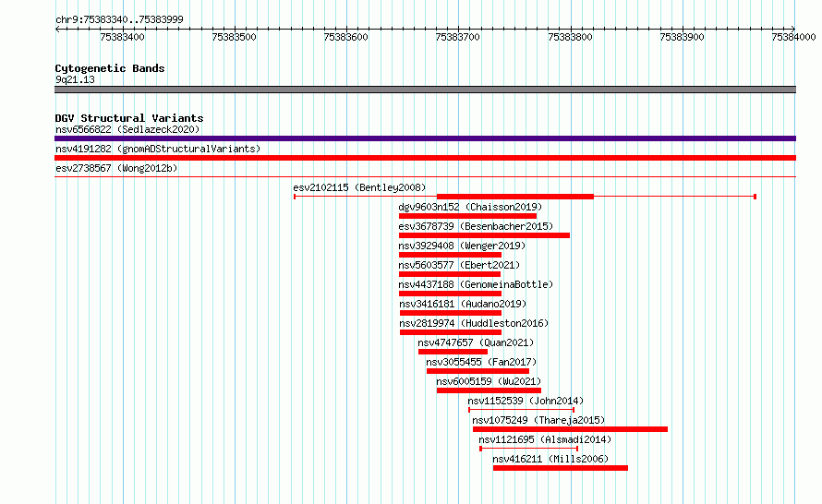Click the thin nsv1152539 interval line
Viewport: 822px width, 504px height.
pos(522,410)
